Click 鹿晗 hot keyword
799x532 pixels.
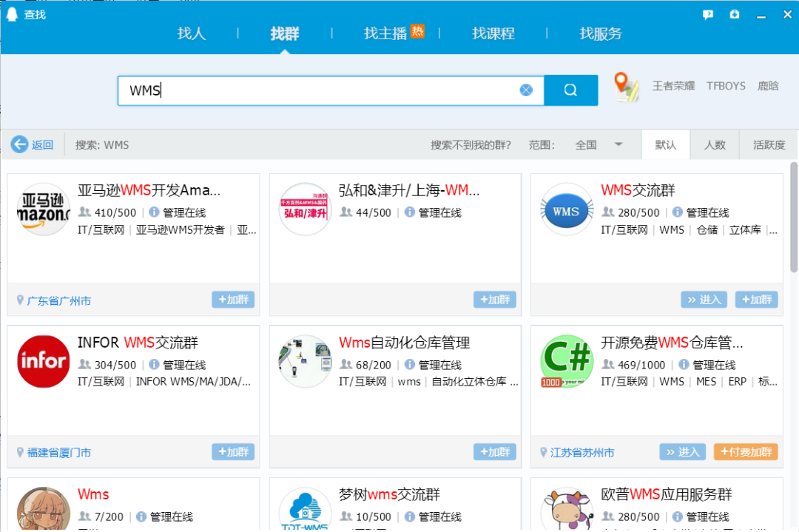click(x=768, y=86)
